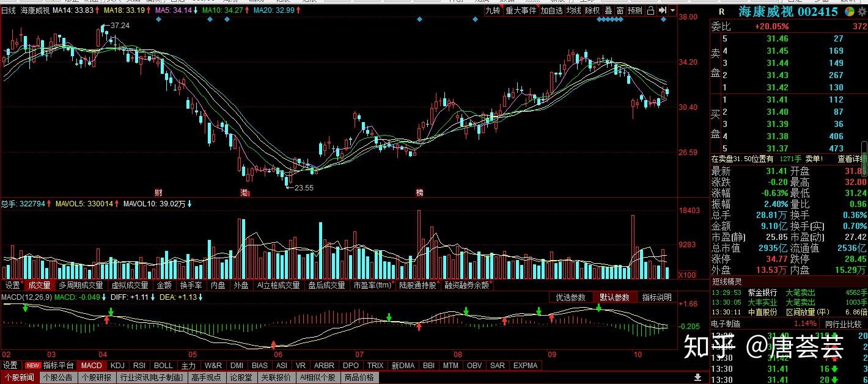Click 默认参数 in the MACD panel
The height and width of the screenshot is (384, 868).
click(614, 297)
